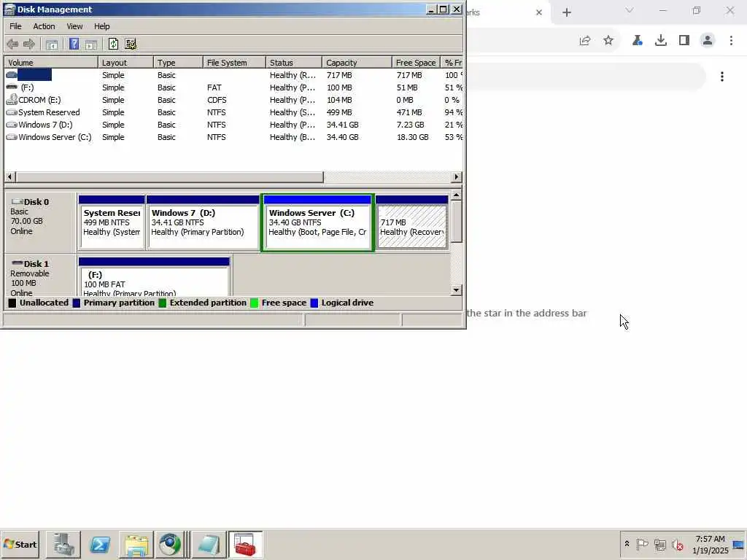This screenshot has height=560, width=747.
Task: Click the Refresh toolbar icon
Action: pos(113,44)
